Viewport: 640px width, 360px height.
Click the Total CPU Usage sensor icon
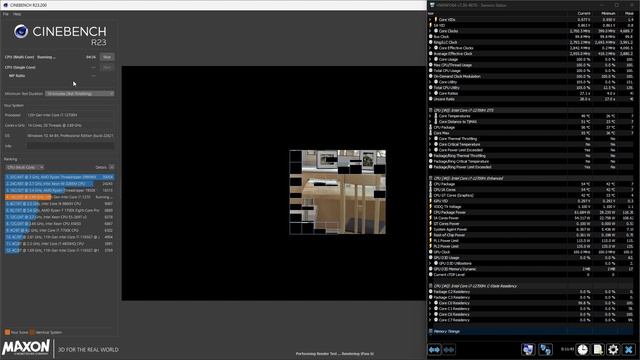tap(431, 71)
